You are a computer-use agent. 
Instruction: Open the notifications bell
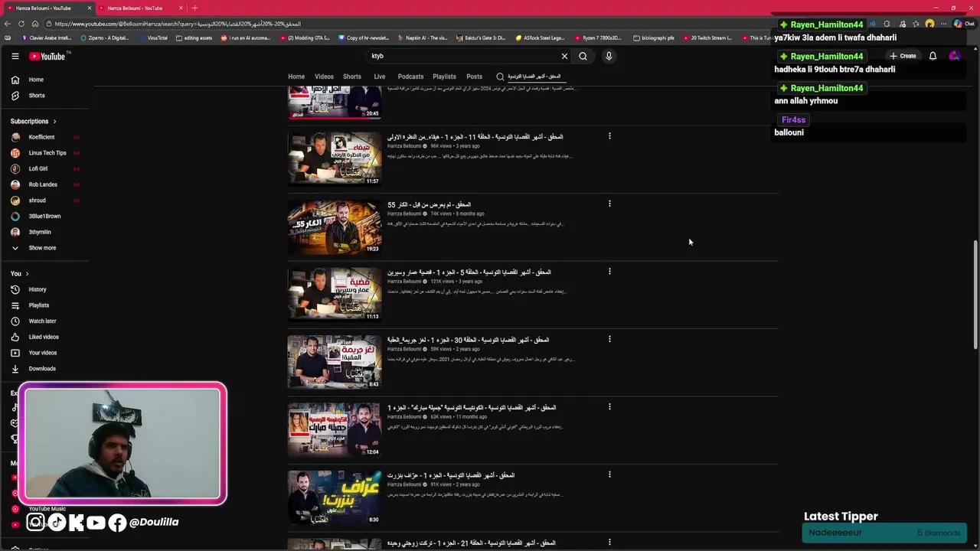click(x=933, y=56)
